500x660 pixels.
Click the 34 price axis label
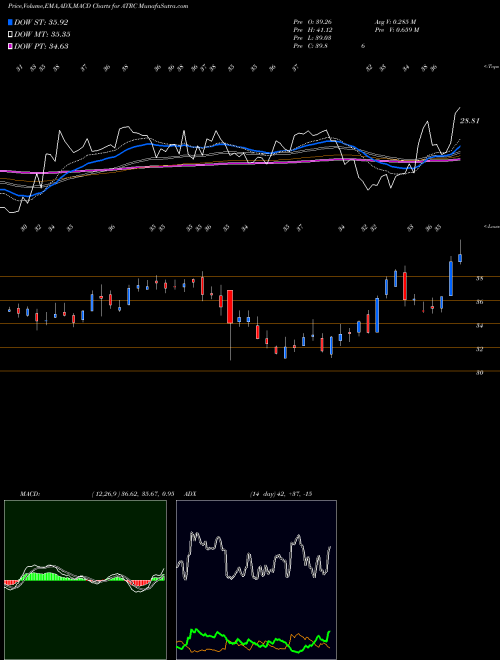[480, 325]
